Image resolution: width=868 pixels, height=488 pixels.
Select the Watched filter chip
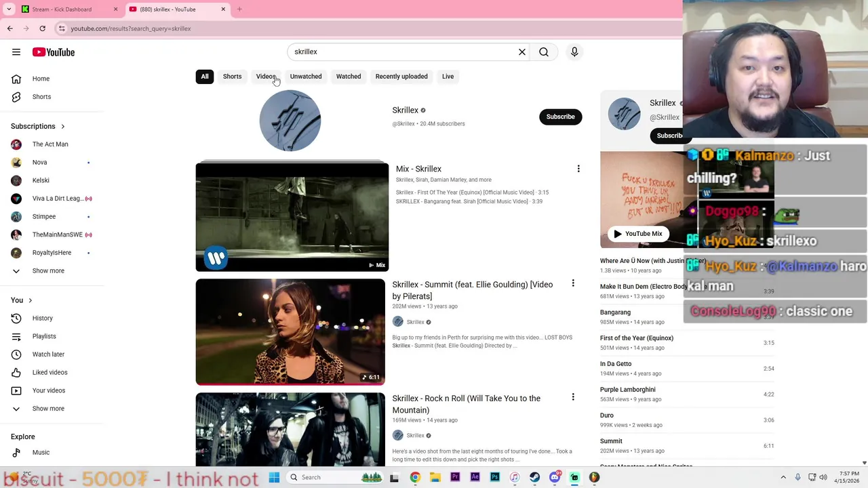[349, 77]
